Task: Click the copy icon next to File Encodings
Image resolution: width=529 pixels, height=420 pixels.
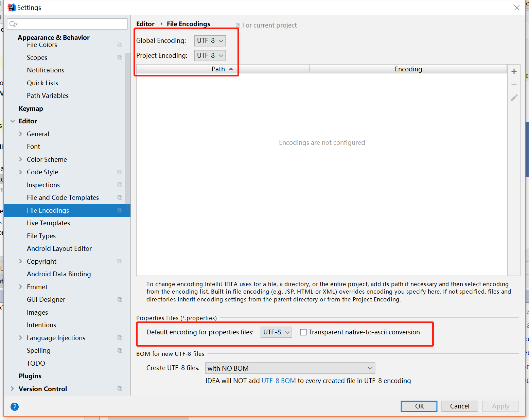Action: [x=120, y=210]
